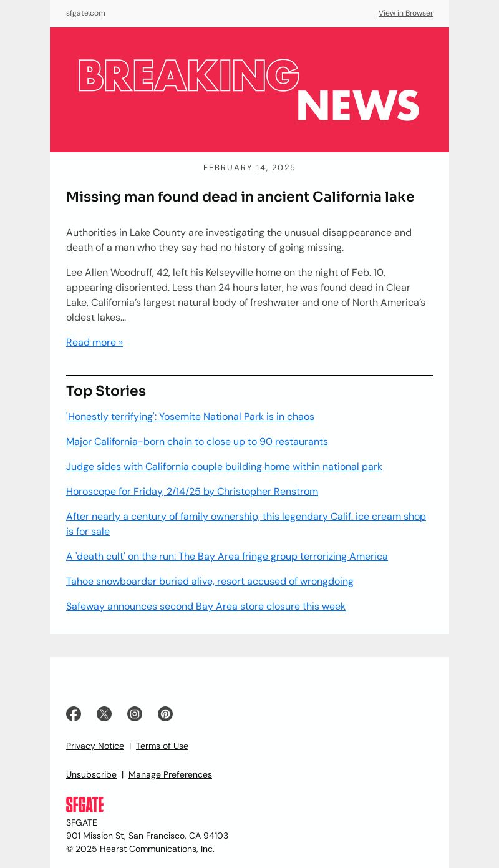Click the Breaking News banner image
Viewport: 499px width, 868px height.
pos(249,90)
